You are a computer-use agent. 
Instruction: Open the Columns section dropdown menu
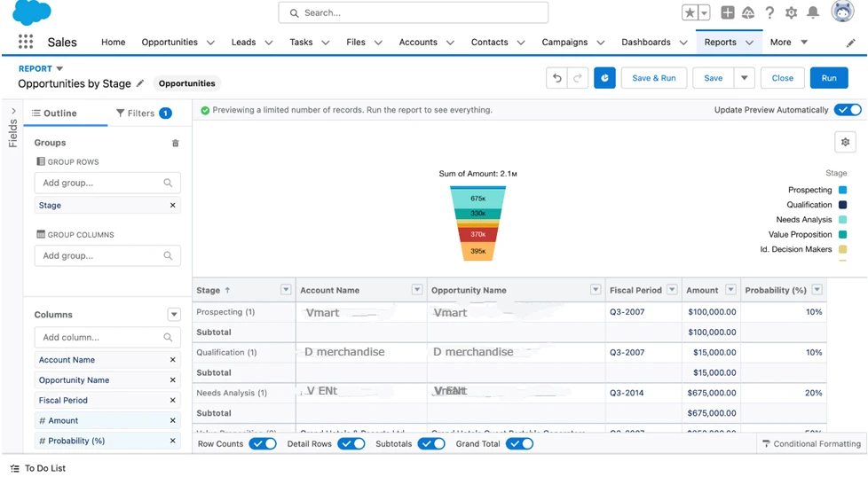174,315
